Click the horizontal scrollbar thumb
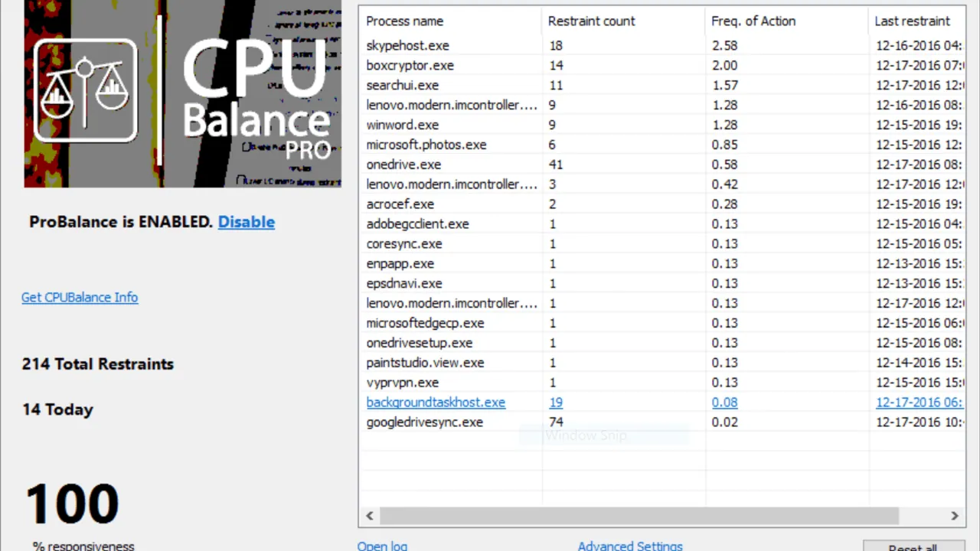The height and width of the screenshot is (551, 980). point(639,516)
